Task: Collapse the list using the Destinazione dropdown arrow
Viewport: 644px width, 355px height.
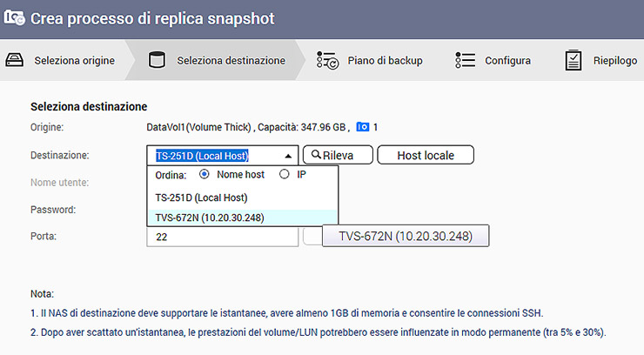Action: 288,156
